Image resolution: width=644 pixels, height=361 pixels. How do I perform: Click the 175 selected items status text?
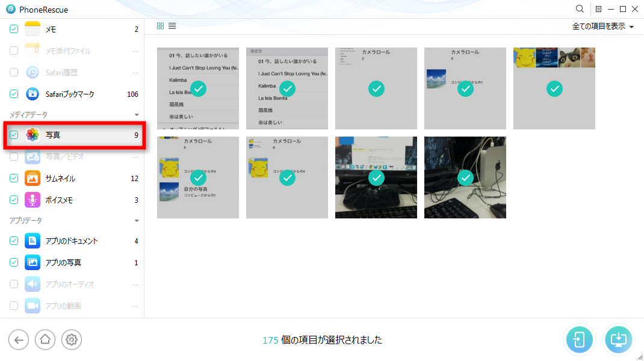[323, 340]
